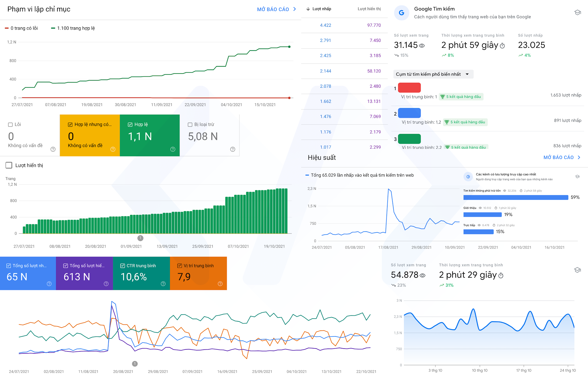The height and width of the screenshot is (381, 588).
Task: Enable the Bị loại trừ checkbox
Action: click(190, 124)
